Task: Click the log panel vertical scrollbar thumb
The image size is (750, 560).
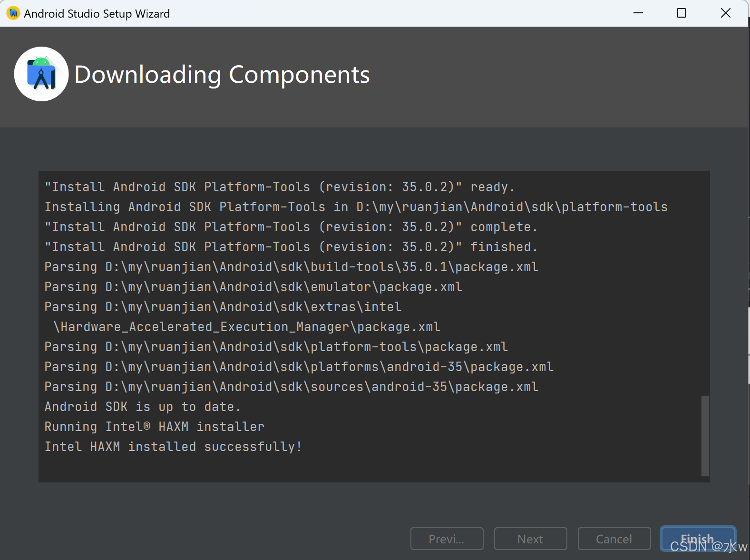Action: point(705,435)
